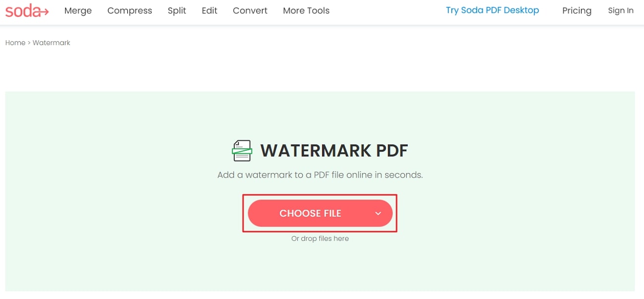Click the Watermark PDF document icon
644x299 pixels.
242,150
